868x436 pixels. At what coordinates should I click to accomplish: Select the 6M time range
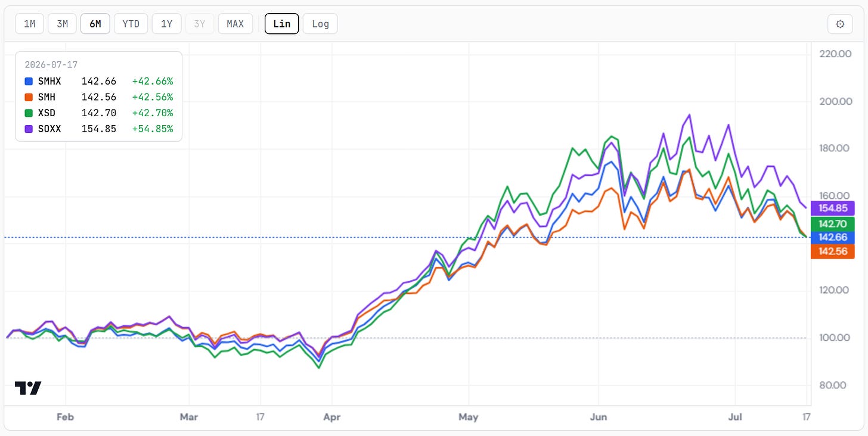pyautogui.click(x=95, y=24)
